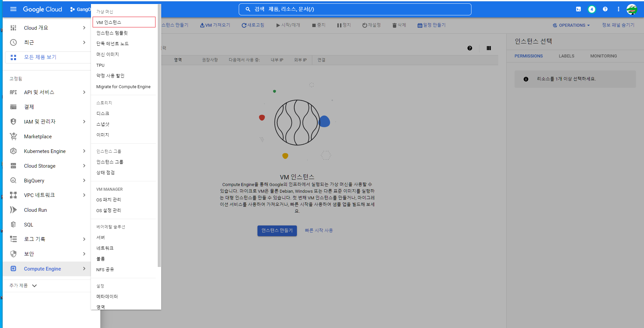644x328 pixels.
Task: Expand Kubernetes Engine submenu chevron
Action: pos(84,151)
